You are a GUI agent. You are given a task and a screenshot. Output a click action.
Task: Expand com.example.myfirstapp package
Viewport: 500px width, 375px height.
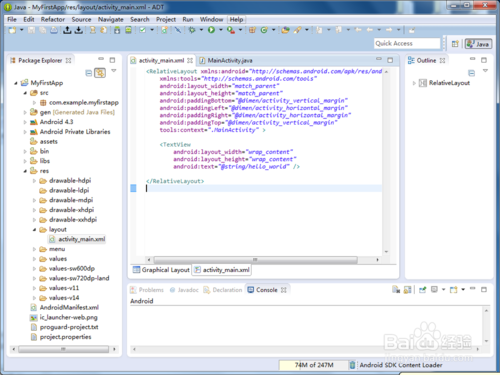34,103
